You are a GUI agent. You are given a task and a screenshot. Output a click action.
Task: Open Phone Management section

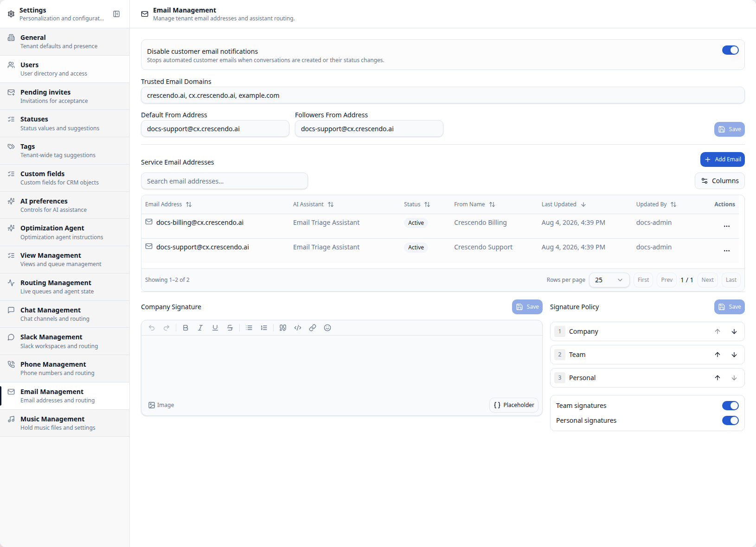[x=65, y=369]
